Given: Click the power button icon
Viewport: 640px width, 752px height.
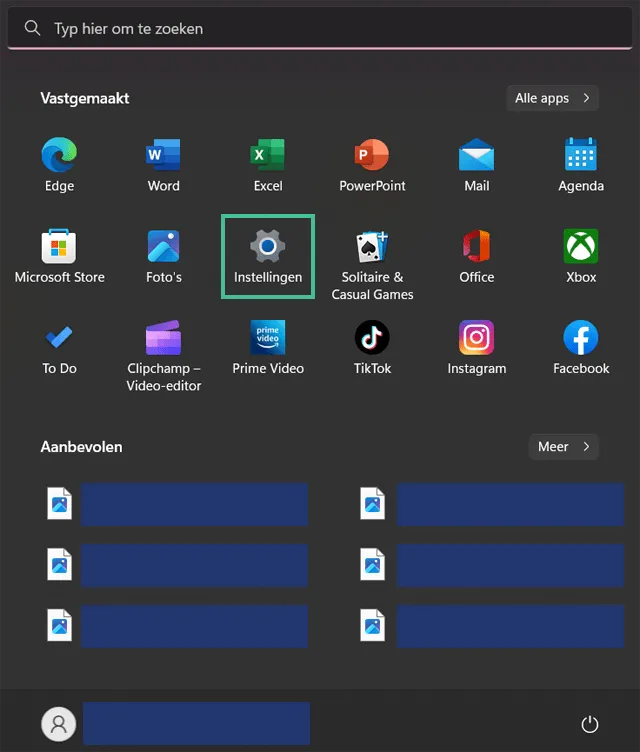Looking at the screenshot, I should [590, 724].
